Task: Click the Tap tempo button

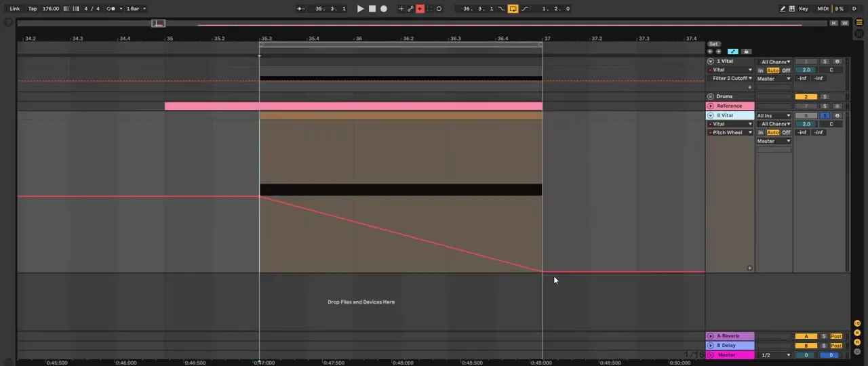Action: click(32, 9)
